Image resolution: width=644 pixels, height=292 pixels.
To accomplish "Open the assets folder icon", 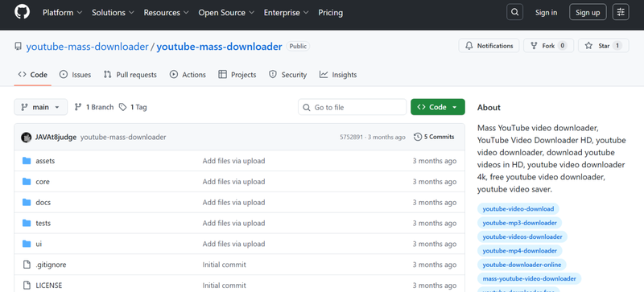I will pyautogui.click(x=27, y=161).
